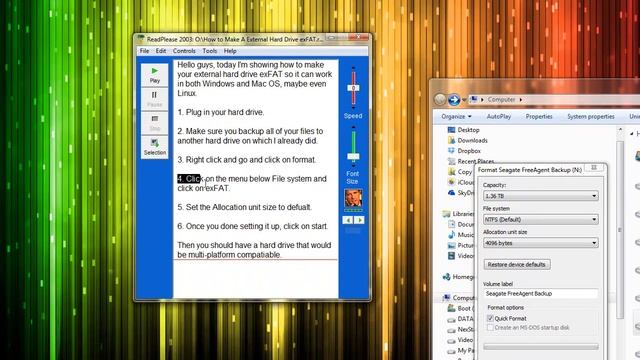This screenshot has height=360, width=640.
Task: Click the Videos library icon
Action: pos(451,256)
